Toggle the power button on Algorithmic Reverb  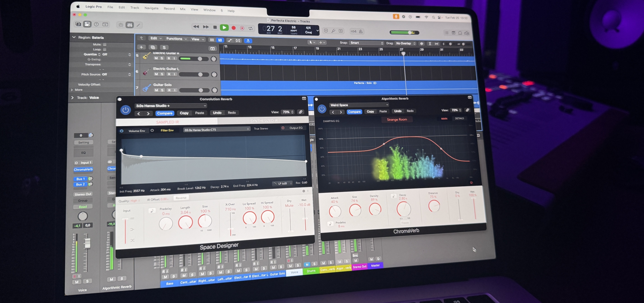(x=322, y=109)
